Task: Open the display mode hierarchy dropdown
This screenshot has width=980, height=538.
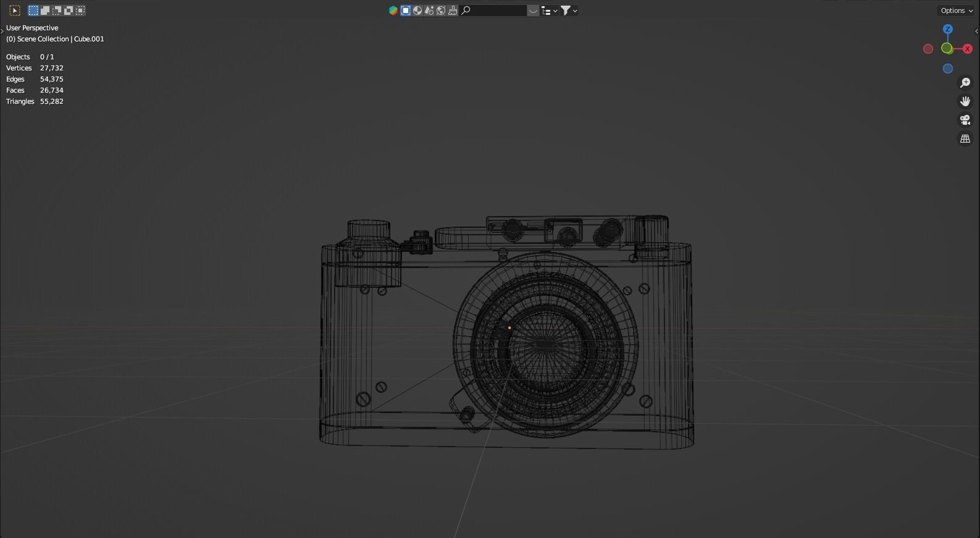Action: pos(549,11)
